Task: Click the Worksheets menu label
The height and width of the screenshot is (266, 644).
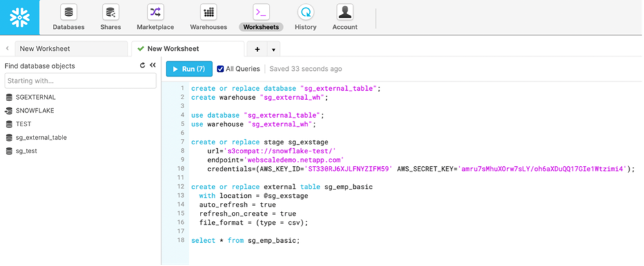Action: pos(261,27)
